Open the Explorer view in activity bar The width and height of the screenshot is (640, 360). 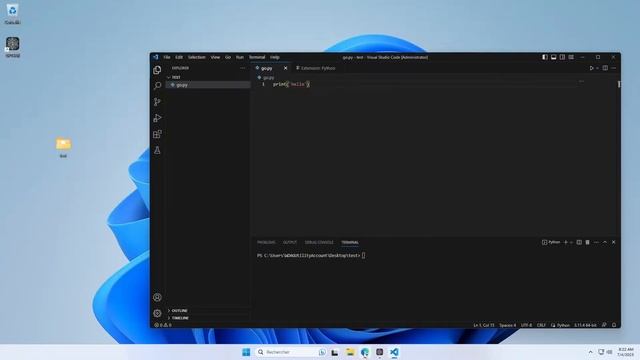point(157,70)
